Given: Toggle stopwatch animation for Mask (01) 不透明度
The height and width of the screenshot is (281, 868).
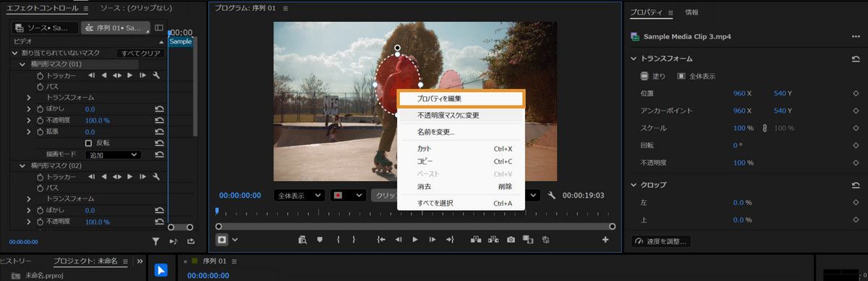Looking at the screenshot, I should coord(40,120).
